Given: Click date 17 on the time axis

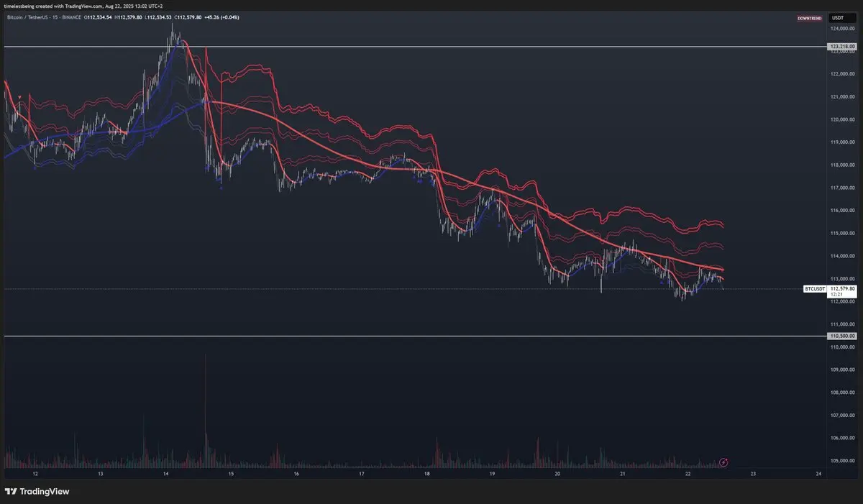Looking at the screenshot, I should pyautogui.click(x=362, y=474).
